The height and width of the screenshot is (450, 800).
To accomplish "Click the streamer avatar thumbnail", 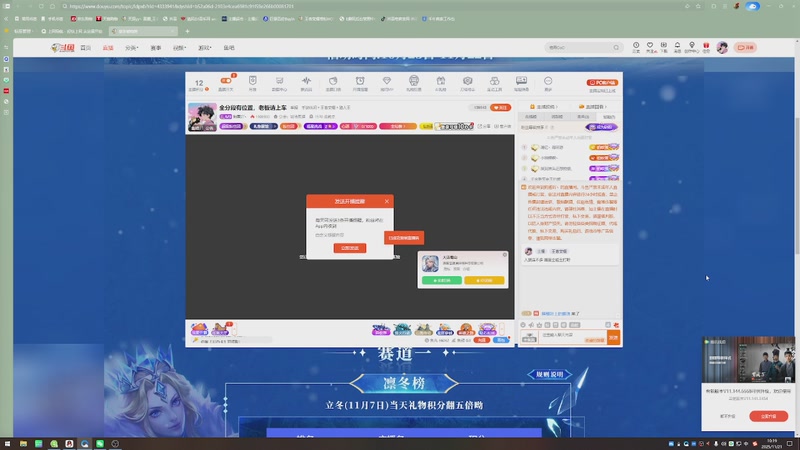I will tap(202, 117).
